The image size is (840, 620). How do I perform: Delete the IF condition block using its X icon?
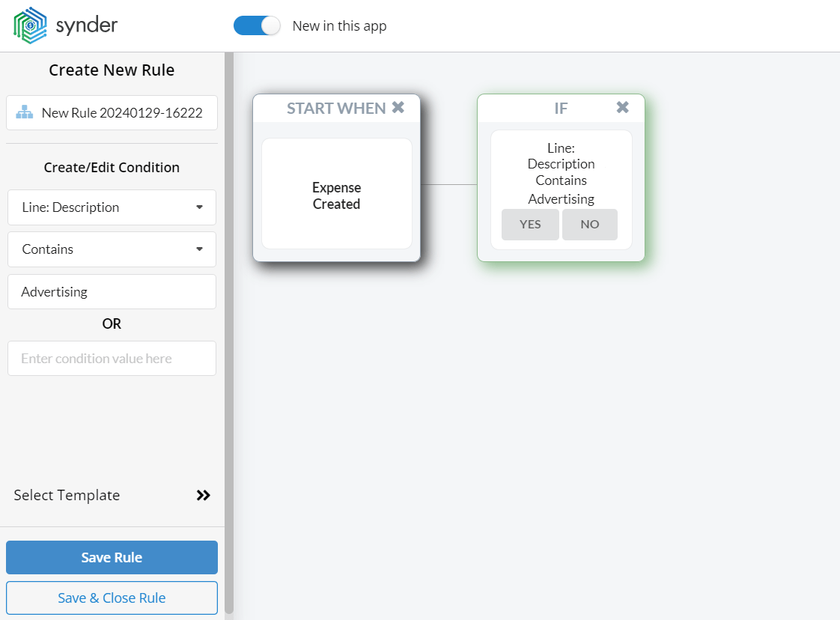(x=622, y=106)
